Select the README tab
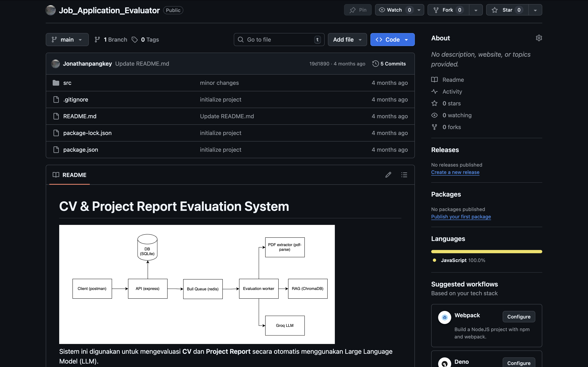 coord(69,175)
